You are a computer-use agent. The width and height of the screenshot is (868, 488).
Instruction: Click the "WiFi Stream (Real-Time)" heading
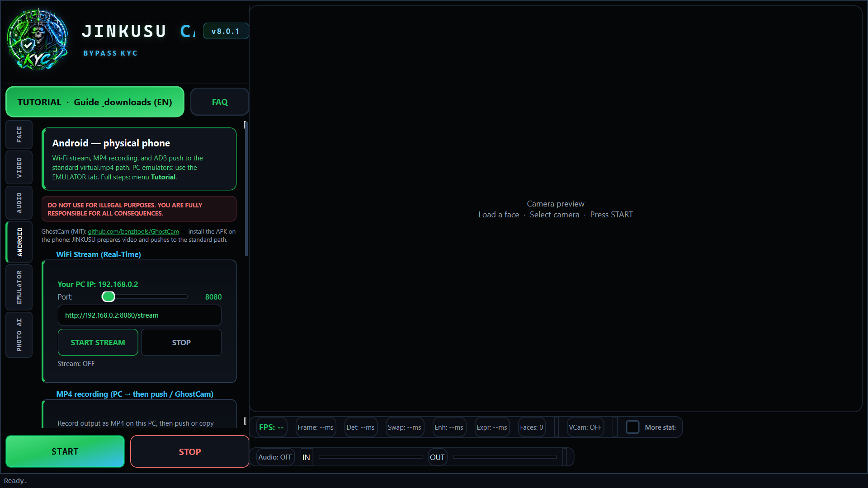pos(99,254)
